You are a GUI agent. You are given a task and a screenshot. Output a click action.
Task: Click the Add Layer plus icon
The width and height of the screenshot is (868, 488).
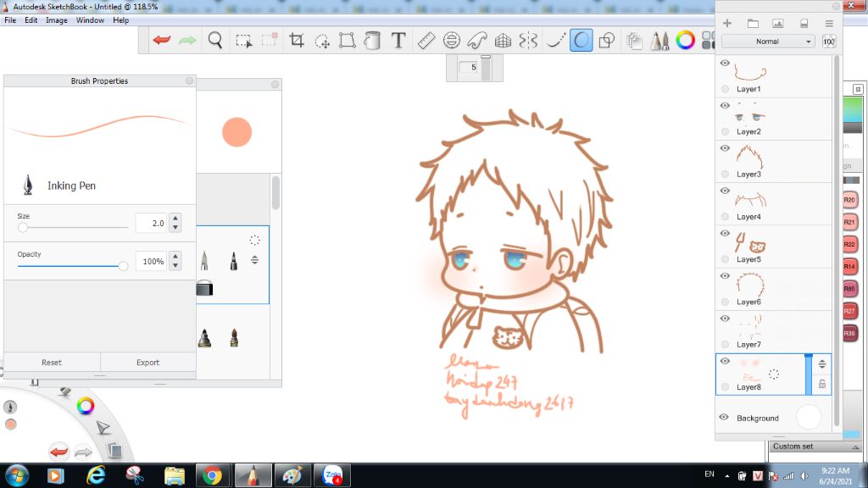click(727, 23)
